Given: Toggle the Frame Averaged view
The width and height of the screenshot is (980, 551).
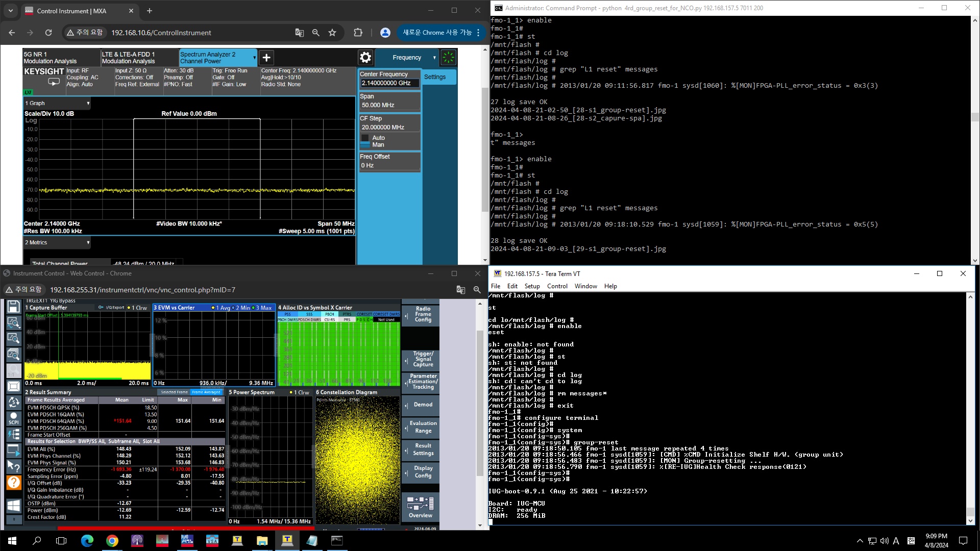Looking at the screenshot, I should point(206,392).
